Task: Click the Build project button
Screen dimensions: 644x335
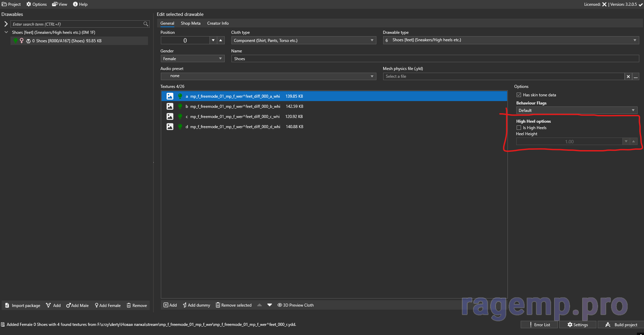Action: point(621,325)
